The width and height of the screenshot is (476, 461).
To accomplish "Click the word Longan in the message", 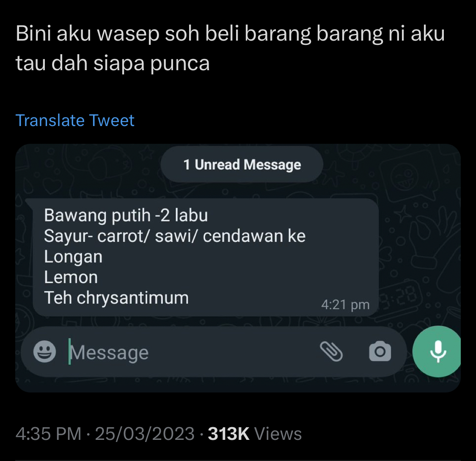I will click(73, 257).
